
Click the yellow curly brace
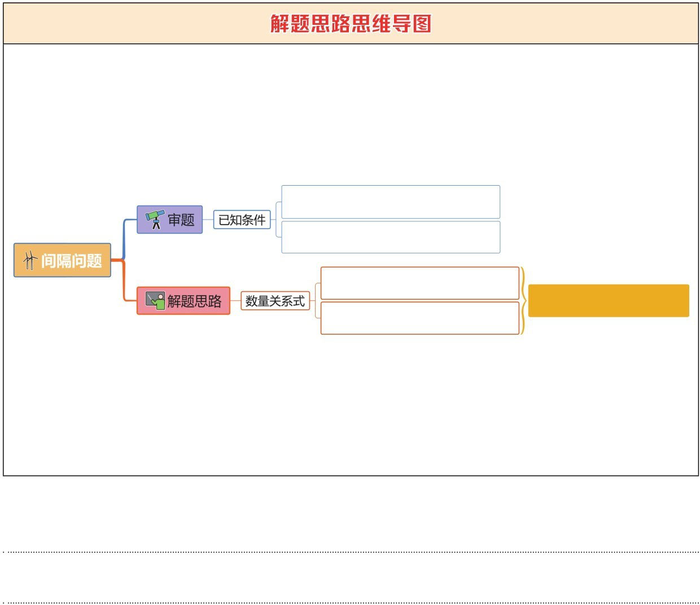coord(523,301)
